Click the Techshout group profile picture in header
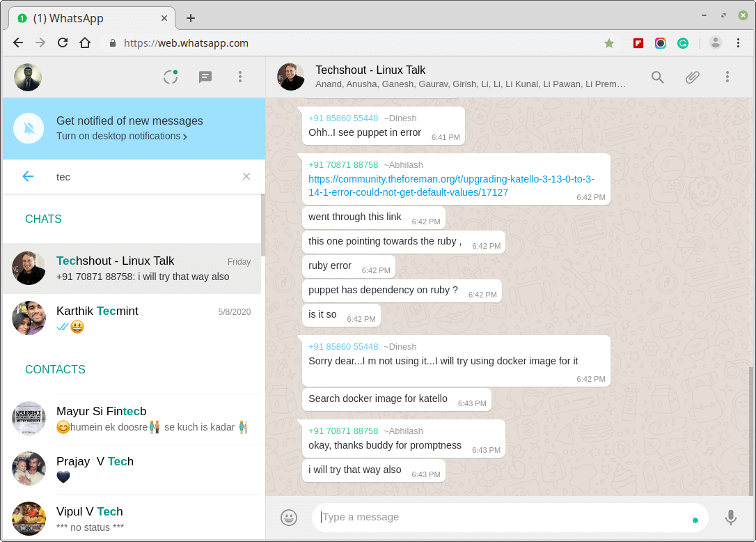The height and width of the screenshot is (542, 756). click(291, 77)
